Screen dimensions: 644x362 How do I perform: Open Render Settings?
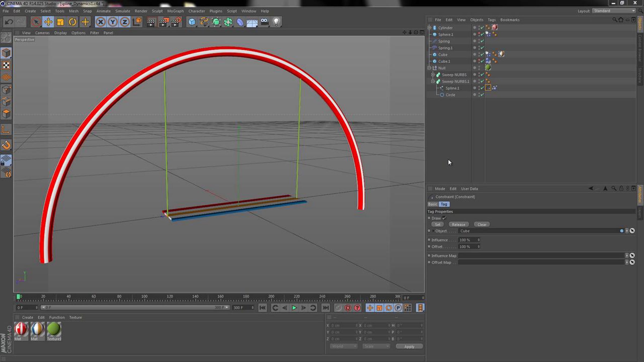(x=176, y=22)
